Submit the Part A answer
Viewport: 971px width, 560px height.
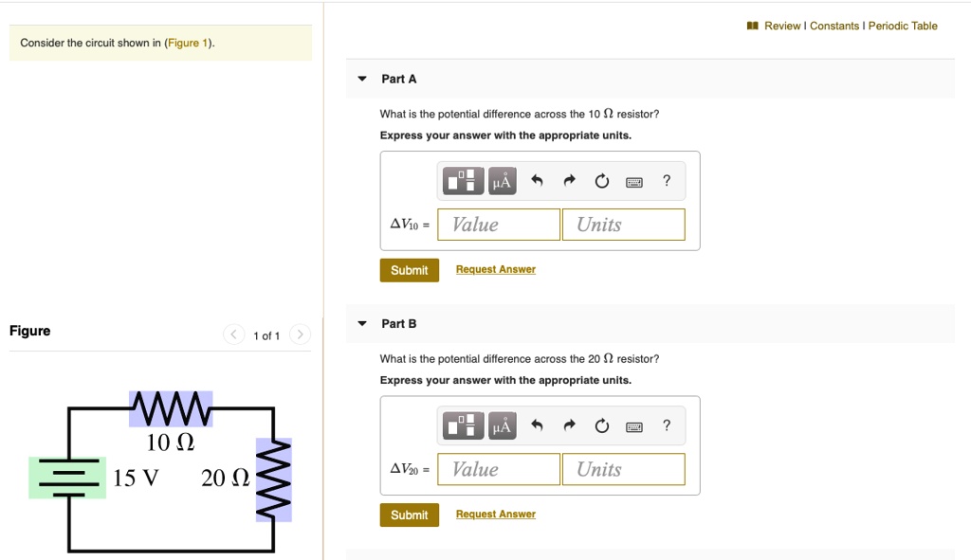pyautogui.click(x=409, y=269)
